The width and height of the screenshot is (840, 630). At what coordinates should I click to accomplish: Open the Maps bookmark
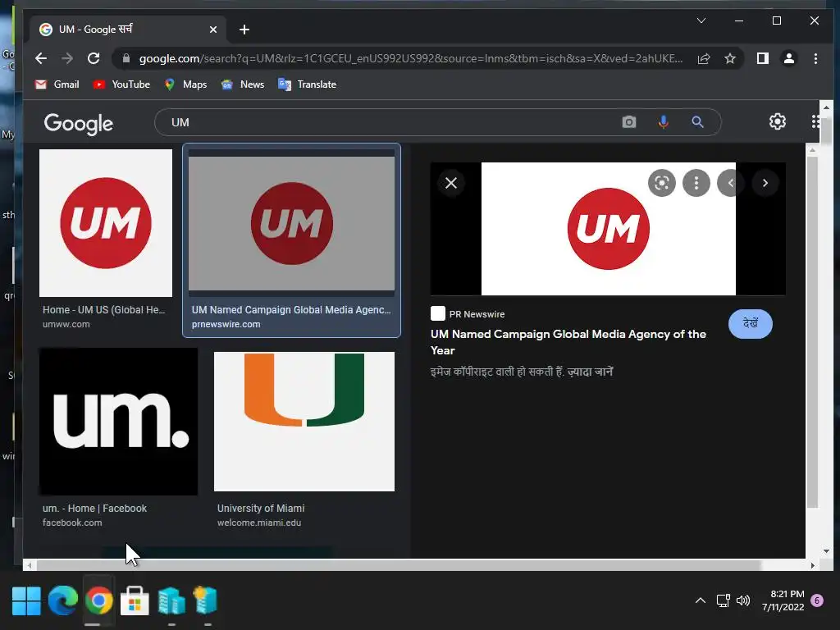click(185, 84)
